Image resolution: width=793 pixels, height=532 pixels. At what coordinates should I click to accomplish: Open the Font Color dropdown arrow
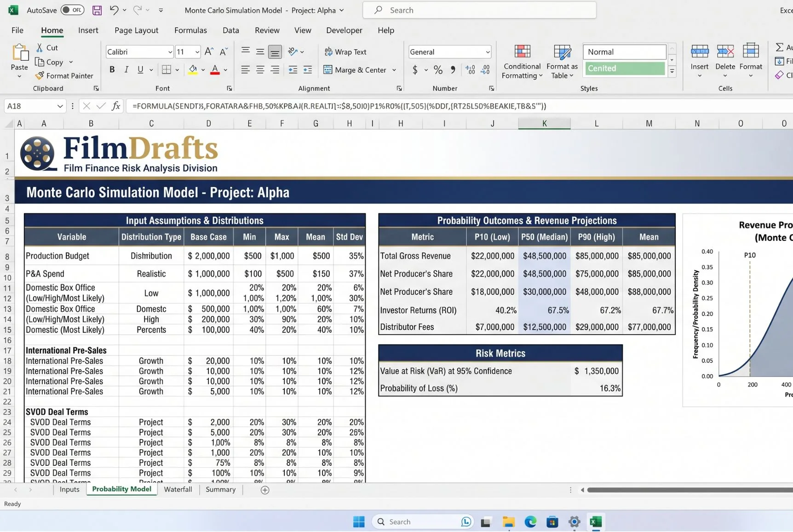pyautogui.click(x=226, y=70)
